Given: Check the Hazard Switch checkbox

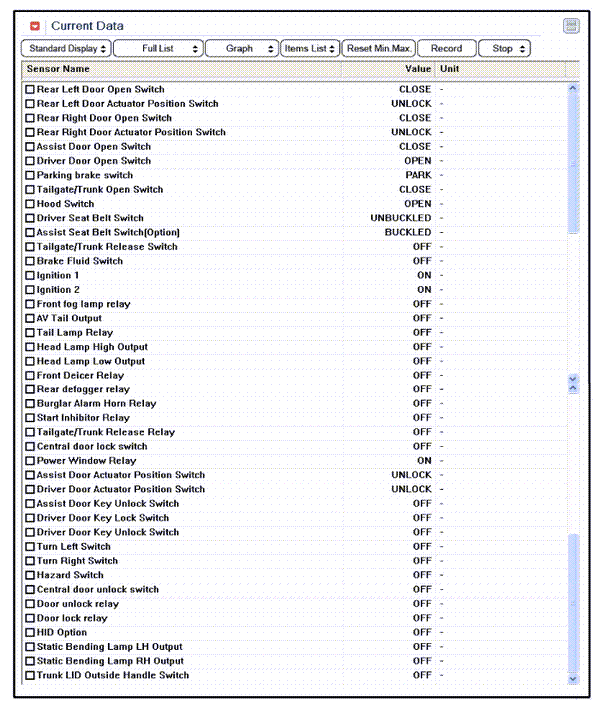Looking at the screenshot, I should [29, 575].
